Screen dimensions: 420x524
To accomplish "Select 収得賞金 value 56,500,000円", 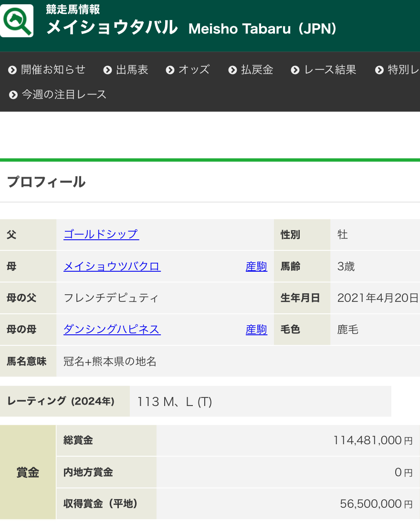I will pyautogui.click(x=376, y=503).
